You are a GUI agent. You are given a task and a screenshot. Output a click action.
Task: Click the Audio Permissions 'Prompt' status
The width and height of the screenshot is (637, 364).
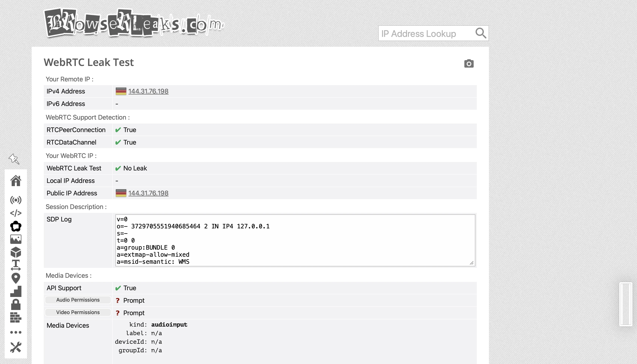point(134,300)
